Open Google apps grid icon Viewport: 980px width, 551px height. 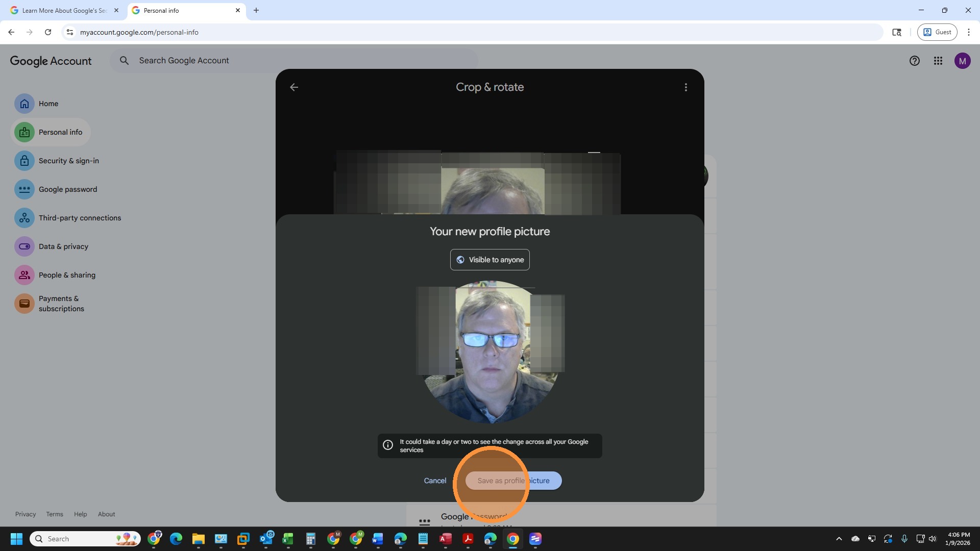click(938, 61)
